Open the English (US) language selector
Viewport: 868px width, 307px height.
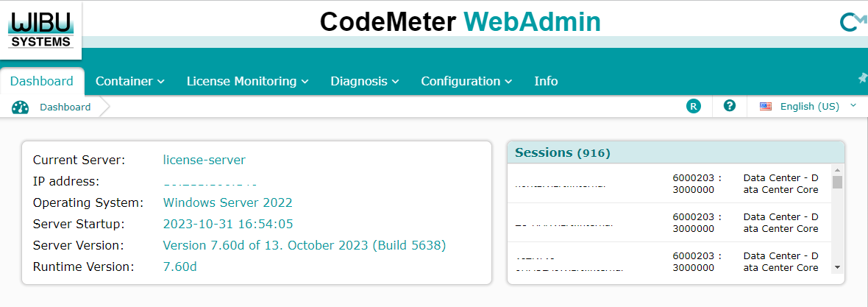pos(809,106)
